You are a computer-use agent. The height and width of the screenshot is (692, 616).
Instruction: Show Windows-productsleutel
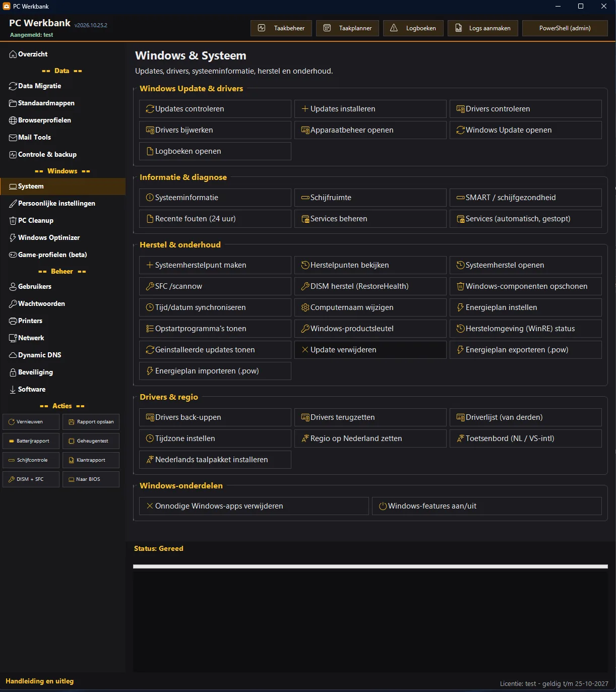coord(371,329)
